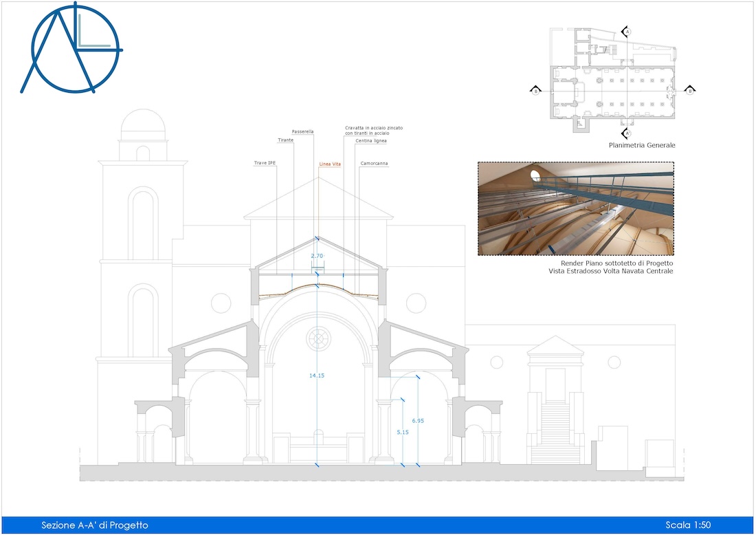This screenshot has width=756, height=535.
Task: Click the Camorcanna annotation label
Action: click(x=374, y=164)
